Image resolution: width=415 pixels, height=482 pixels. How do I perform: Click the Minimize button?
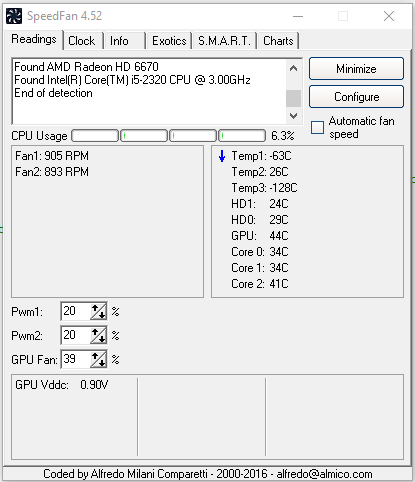click(x=356, y=69)
